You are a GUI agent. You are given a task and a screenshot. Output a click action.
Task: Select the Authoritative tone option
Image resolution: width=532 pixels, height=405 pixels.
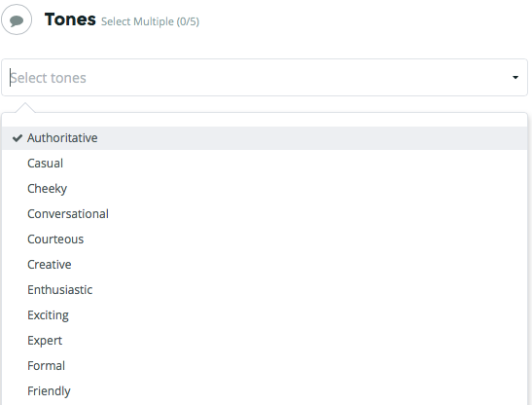point(265,138)
